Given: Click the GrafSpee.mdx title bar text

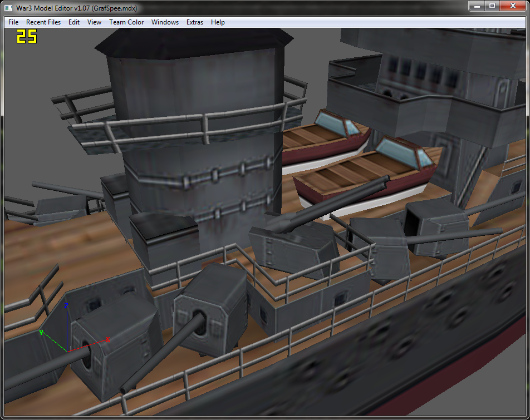Looking at the screenshot, I should pos(114,8).
